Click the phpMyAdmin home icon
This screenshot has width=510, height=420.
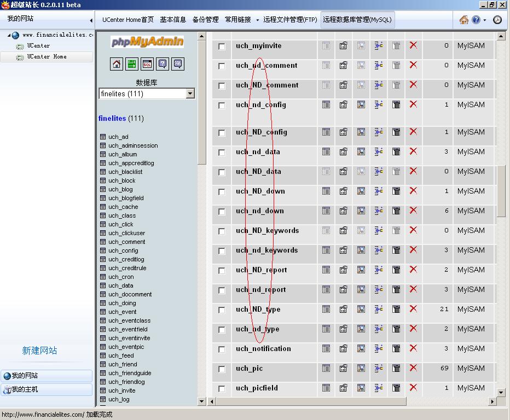[x=117, y=64]
